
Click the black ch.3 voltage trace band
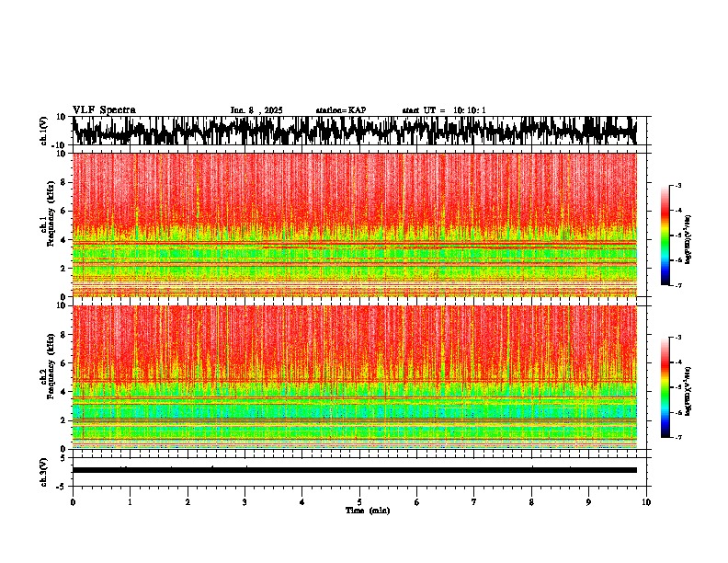click(x=354, y=470)
